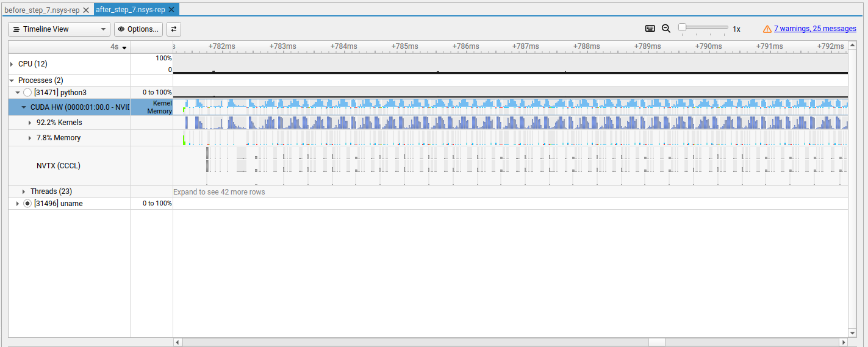Collapse the CUDA HW row
The height and width of the screenshot is (347, 868).
(24, 107)
